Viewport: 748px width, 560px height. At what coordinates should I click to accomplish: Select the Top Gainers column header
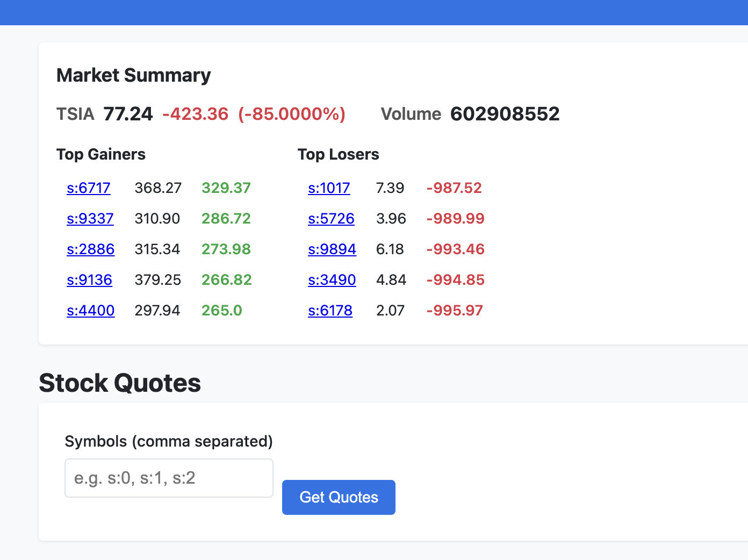pyautogui.click(x=100, y=154)
